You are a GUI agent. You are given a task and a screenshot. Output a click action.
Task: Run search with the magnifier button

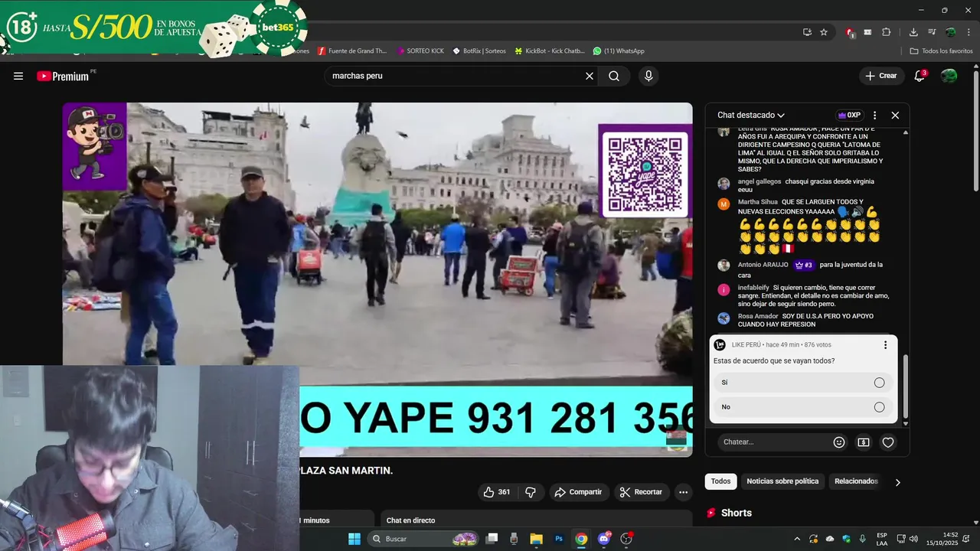[614, 76]
